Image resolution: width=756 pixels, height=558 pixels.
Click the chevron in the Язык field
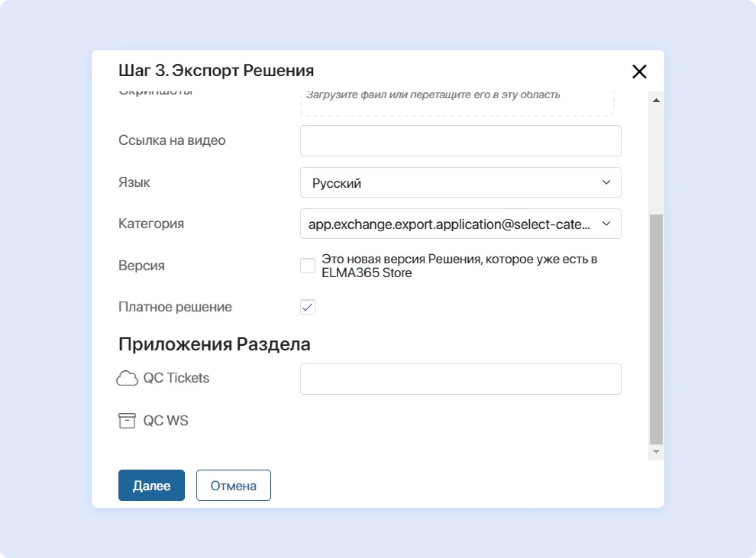click(606, 183)
